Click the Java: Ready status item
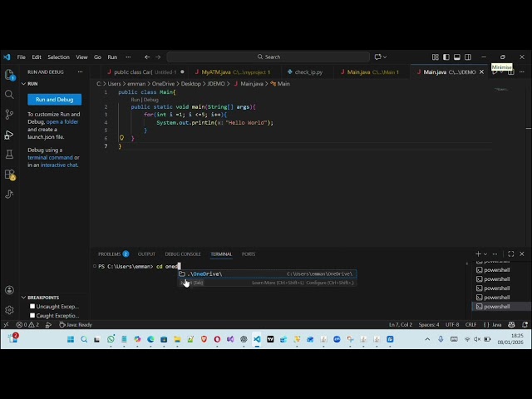This screenshot has width=532, height=399. coord(76,325)
